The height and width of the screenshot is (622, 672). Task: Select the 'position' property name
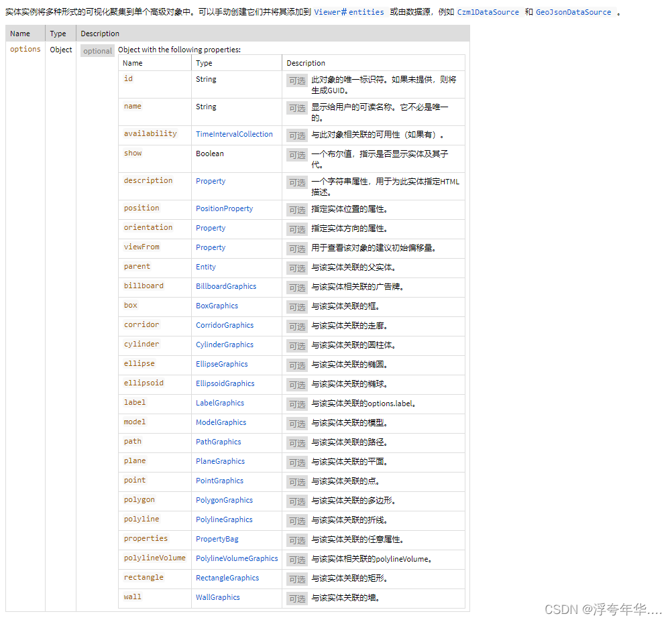(x=142, y=208)
